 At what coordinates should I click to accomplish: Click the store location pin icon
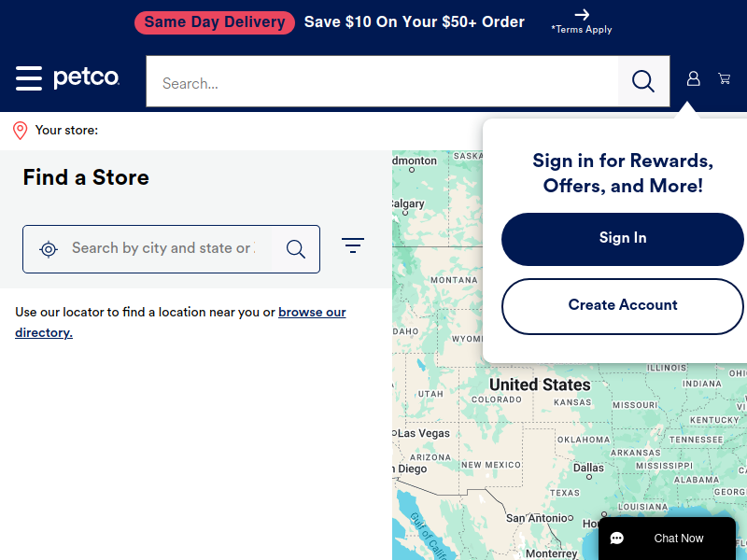tap(20, 130)
